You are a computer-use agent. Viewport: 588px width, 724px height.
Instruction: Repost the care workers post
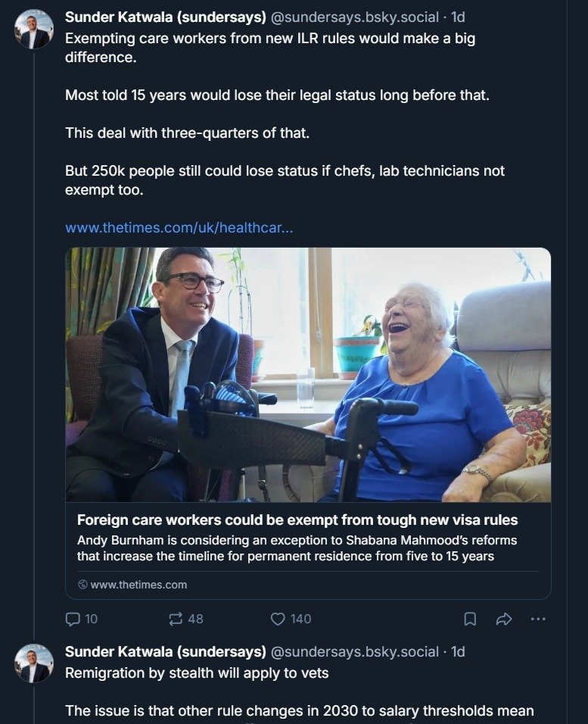(185, 619)
